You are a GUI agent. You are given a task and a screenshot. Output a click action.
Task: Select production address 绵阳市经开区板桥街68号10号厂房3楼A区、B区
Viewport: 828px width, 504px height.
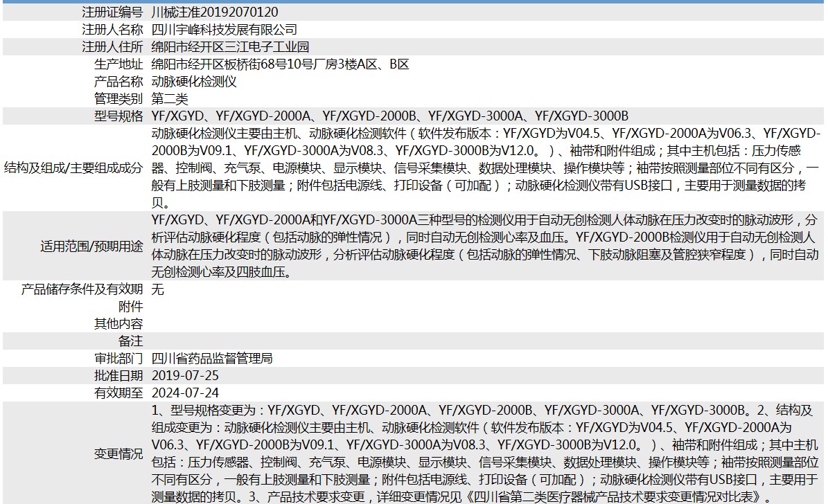point(281,64)
